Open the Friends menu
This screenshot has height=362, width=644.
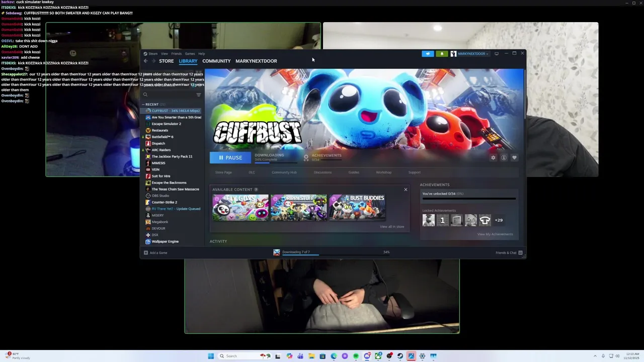(176, 54)
